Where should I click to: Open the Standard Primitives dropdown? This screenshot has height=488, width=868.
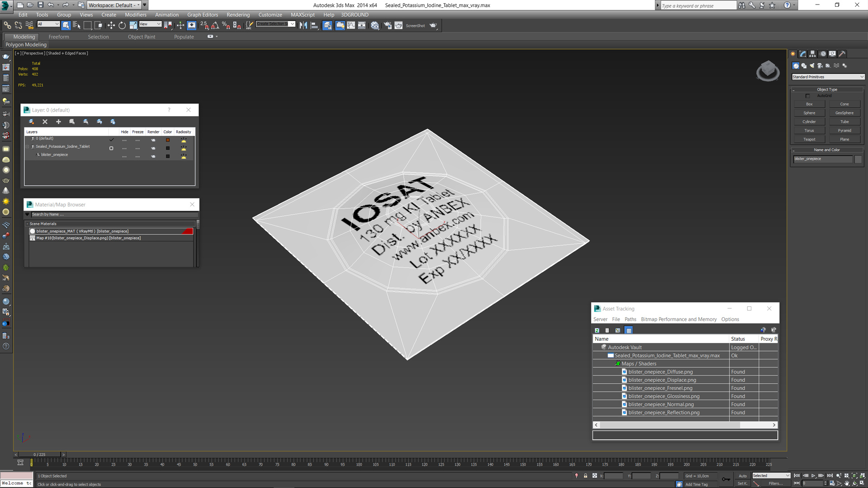tap(827, 76)
